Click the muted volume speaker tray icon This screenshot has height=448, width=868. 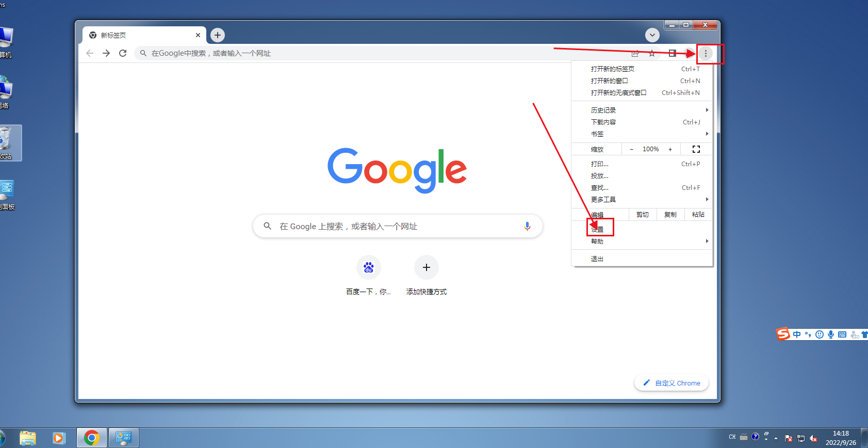coord(813,438)
